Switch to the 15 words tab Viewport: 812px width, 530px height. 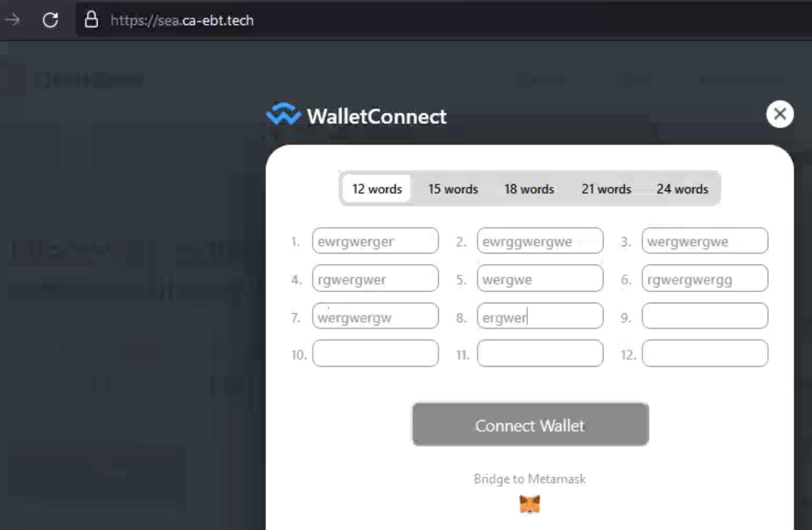(453, 189)
